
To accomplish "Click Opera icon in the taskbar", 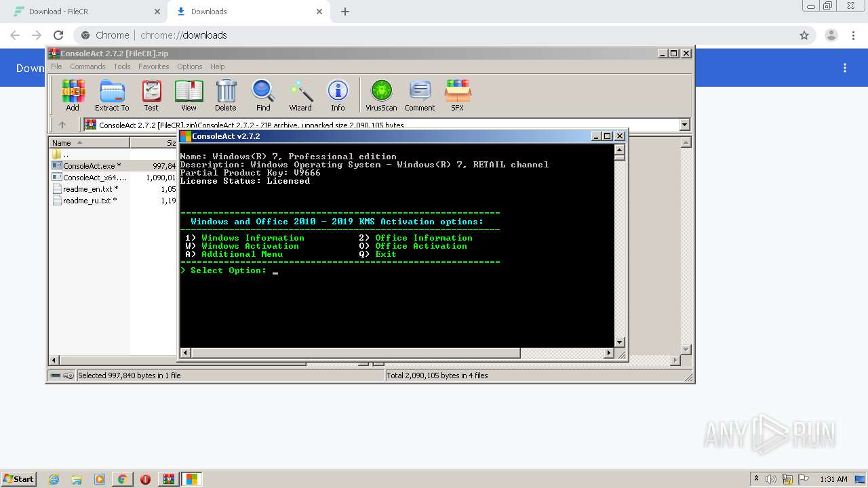I will (145, 479).
